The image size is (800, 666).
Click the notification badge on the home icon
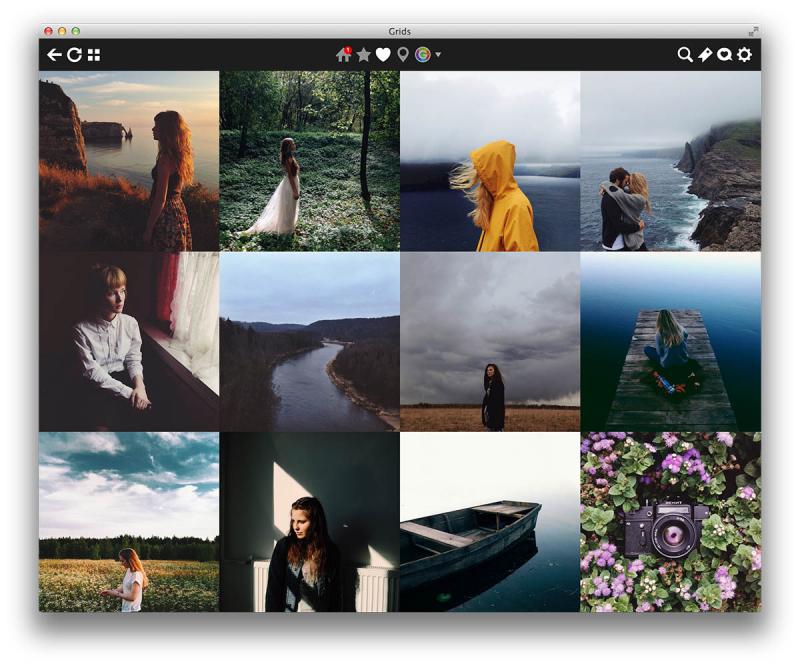348,48
